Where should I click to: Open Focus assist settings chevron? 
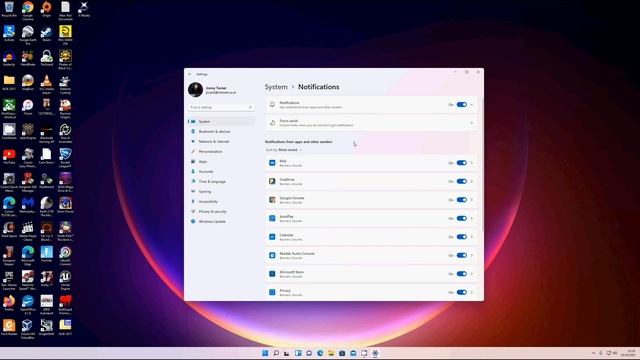472,123
